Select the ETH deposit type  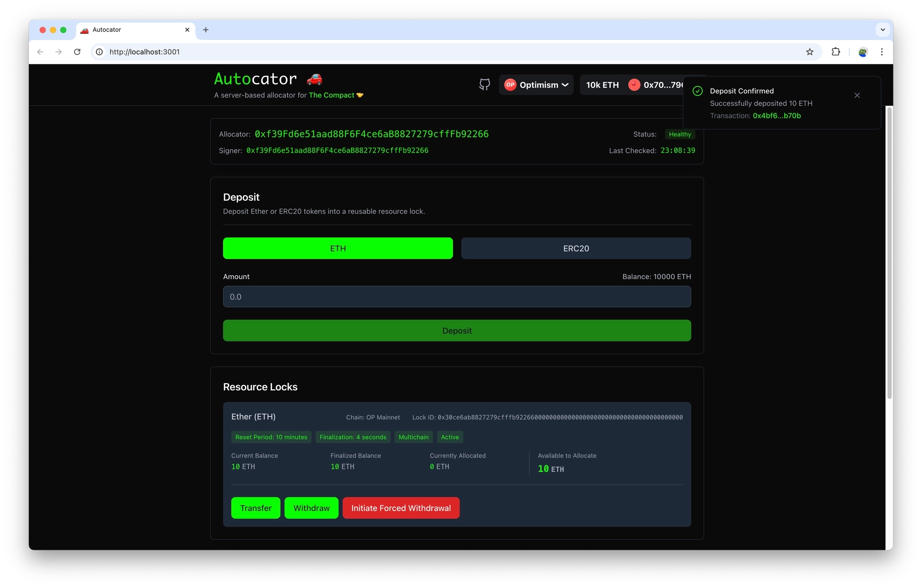[338, 248]
